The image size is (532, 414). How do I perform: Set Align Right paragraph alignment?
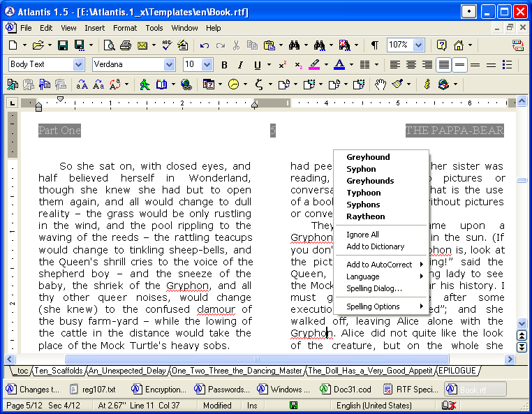tap(427, 64)
